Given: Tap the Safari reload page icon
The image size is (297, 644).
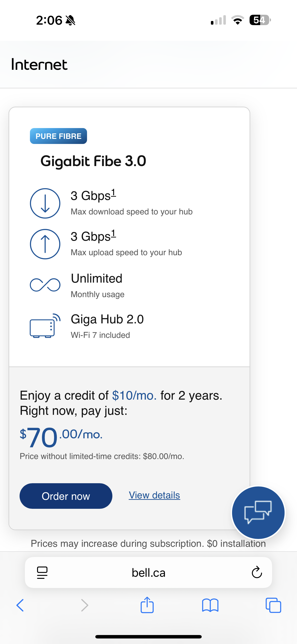Looking at the screenshot, I should click(x=257, y=572).
